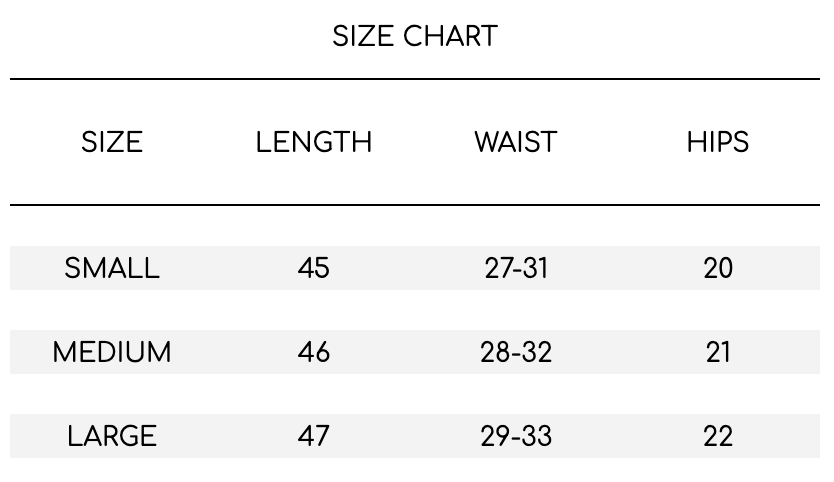Select the SIZE column header
The height and width of the screenshot is (482, 834).
tap(112, 142)
